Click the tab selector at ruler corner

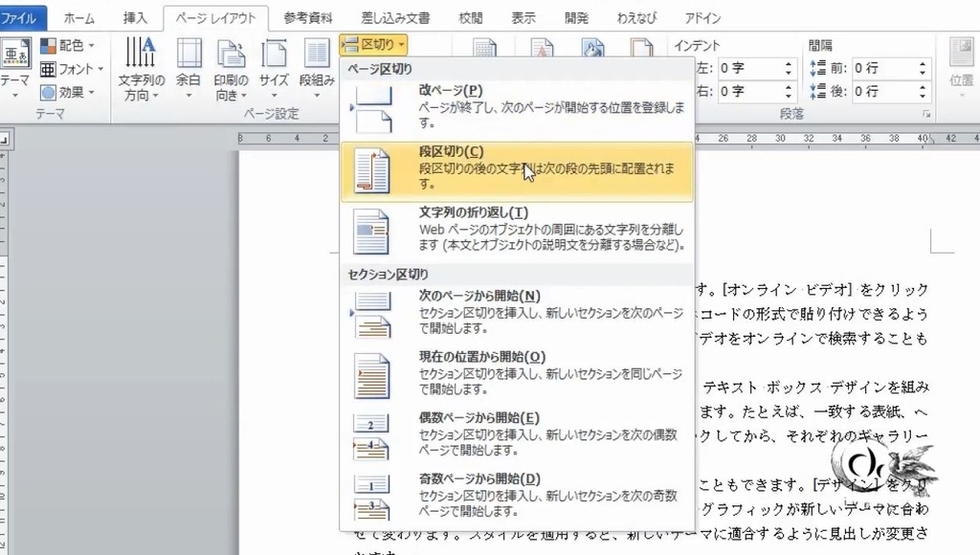(4, 141)
